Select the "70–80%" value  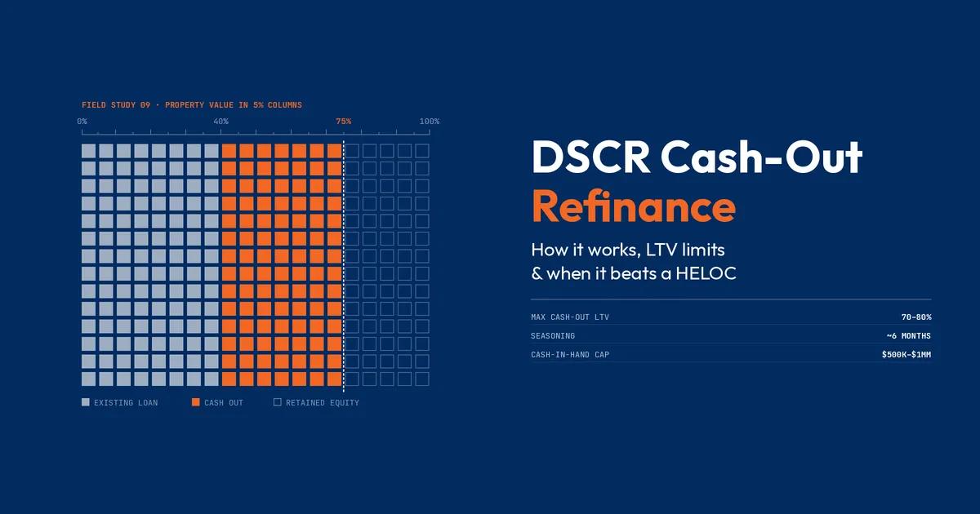click(x=915, y=317)
